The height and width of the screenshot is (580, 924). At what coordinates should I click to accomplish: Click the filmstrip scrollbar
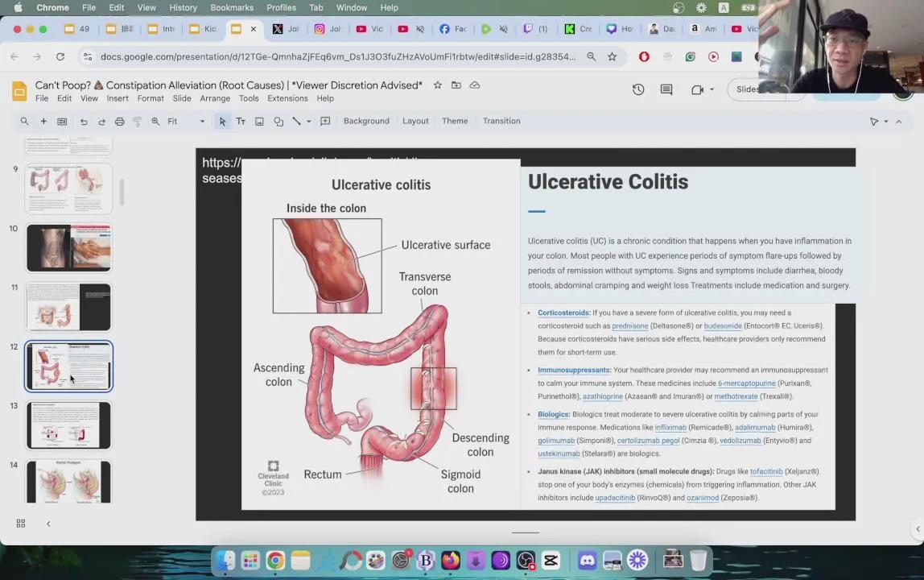(122, 193)
